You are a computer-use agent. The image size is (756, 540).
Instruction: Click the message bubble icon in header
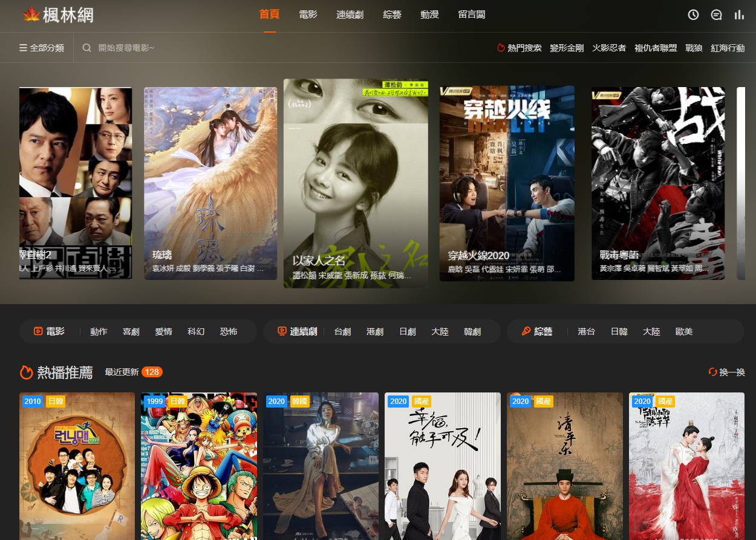(x=717, y=15)
